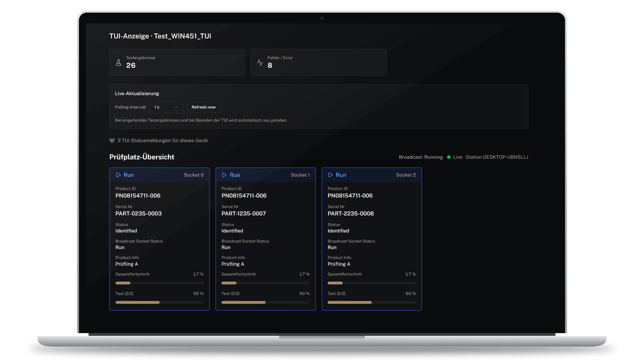Screen dimensions: 644x360
Task: Select the Socket 1 Test (2/2) progress bar
Action: [265, 302]
